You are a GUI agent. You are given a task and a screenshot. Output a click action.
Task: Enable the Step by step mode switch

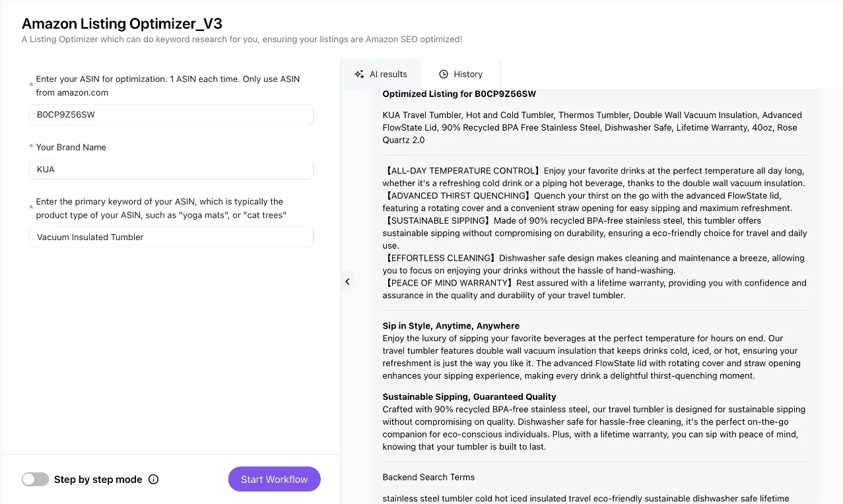tap(36, 480)
